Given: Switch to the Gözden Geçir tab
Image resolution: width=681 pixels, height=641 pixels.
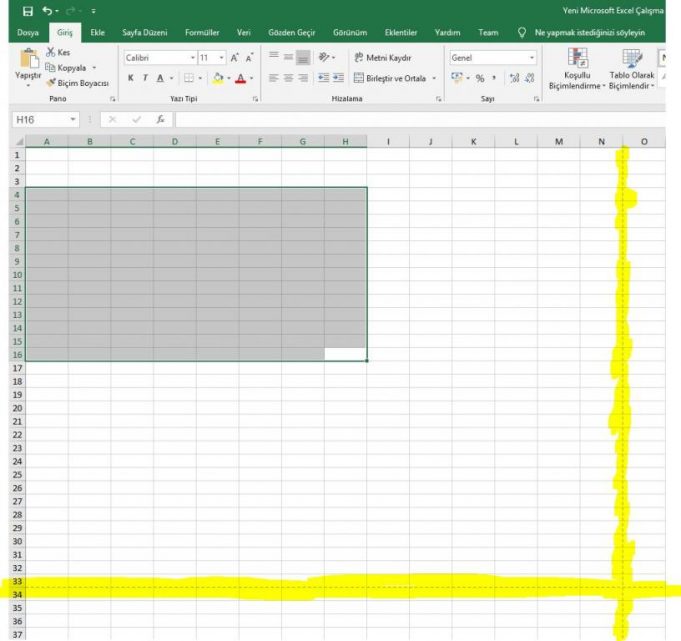Looking at the screenshot, I should pos(291,33).
